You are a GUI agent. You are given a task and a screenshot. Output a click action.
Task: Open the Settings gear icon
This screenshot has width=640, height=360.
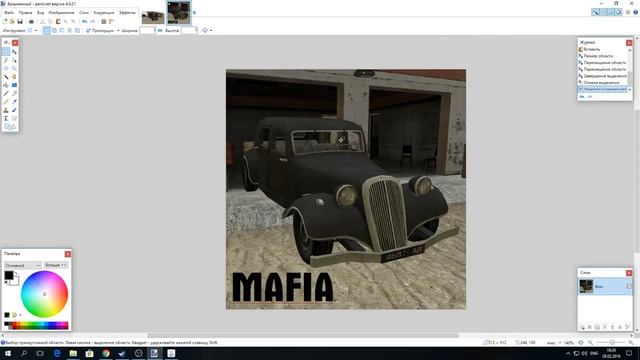point(628,12)
